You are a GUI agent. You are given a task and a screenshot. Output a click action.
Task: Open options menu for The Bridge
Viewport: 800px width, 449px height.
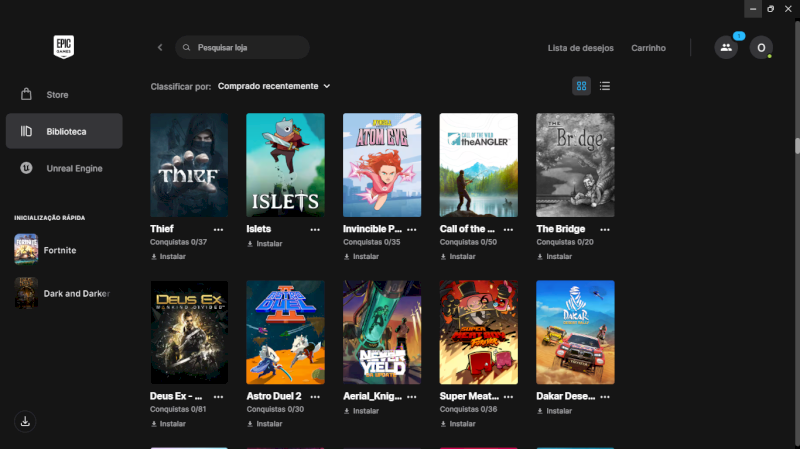pyautogui.click(x=606, y=229)
